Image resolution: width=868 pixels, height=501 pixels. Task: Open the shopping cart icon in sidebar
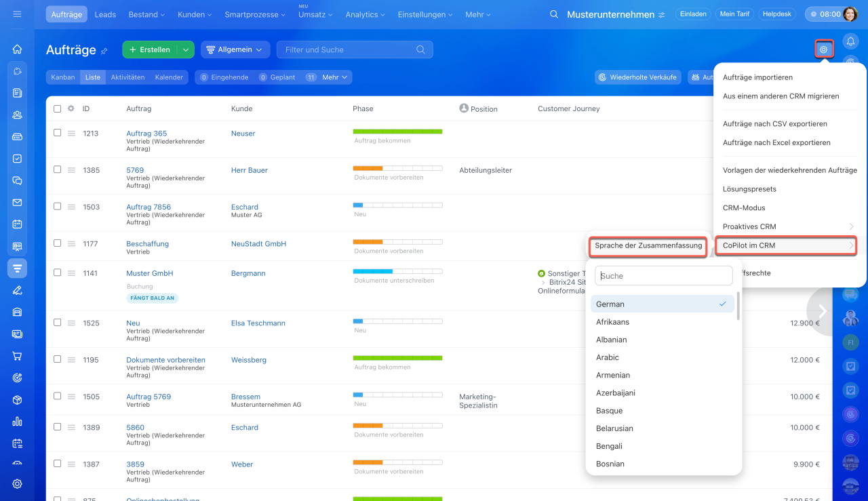point(17,356)
